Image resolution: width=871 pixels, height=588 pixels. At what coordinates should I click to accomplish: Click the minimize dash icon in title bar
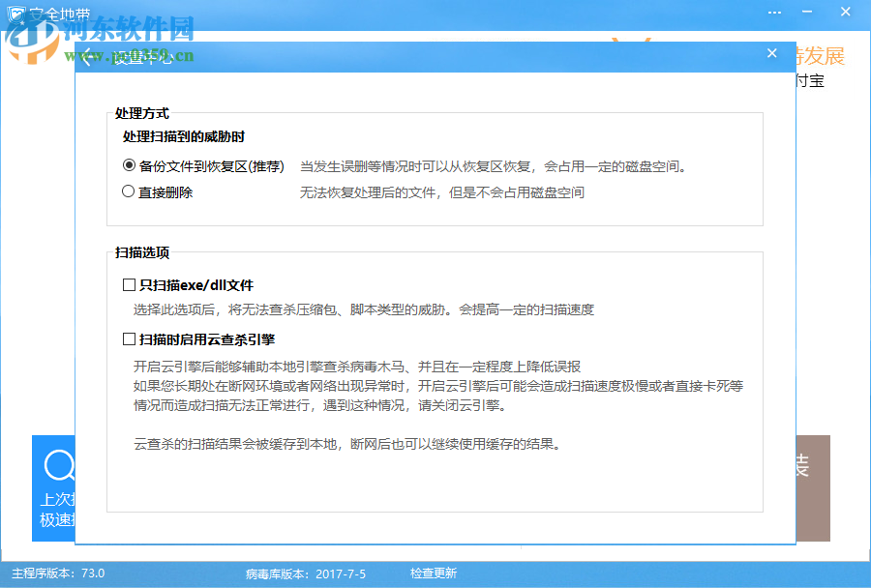808,12
